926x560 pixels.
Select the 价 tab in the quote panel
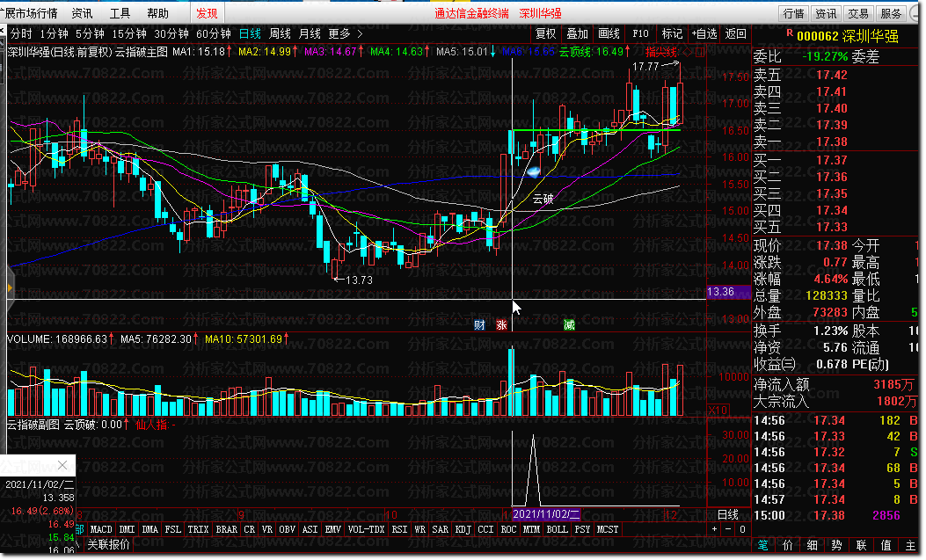788,546
